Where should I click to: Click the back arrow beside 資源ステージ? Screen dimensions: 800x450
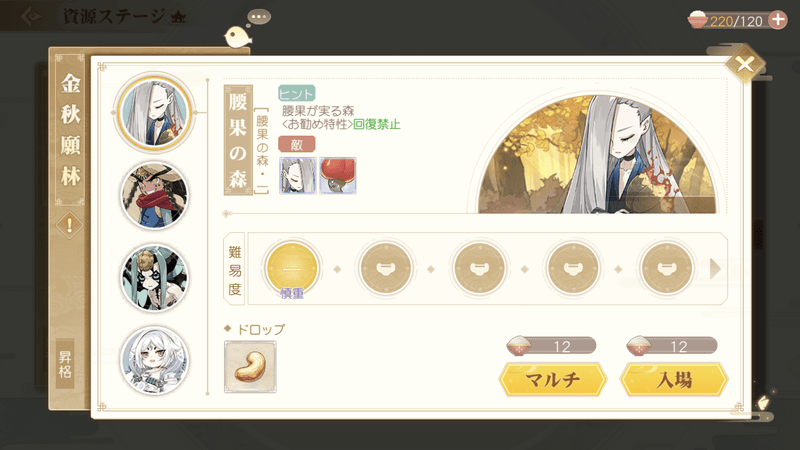tap(31, 16)
